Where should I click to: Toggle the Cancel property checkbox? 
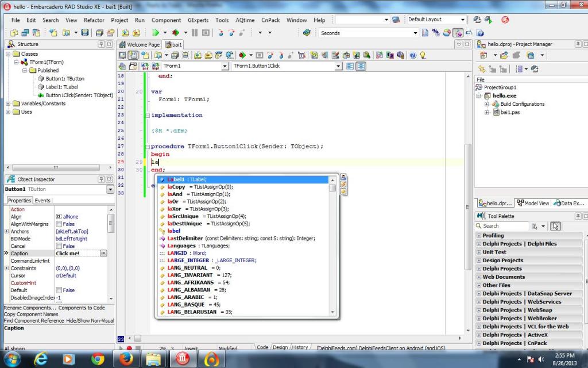pyautogui.click(x=59, y=246)
